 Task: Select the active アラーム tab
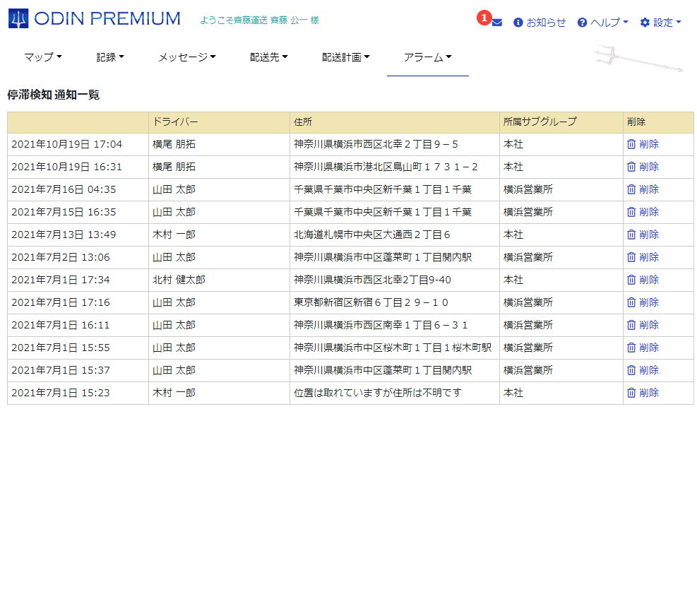click(427, 57)
